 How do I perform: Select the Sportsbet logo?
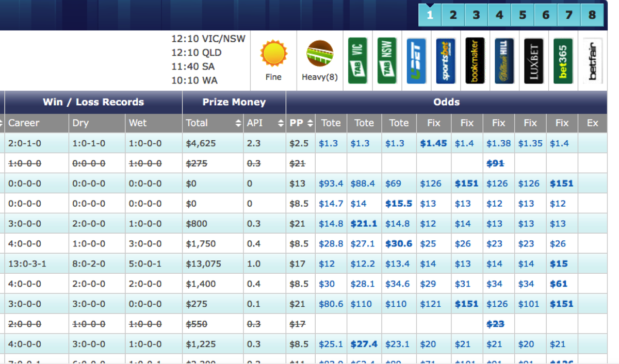pos(446,60)
